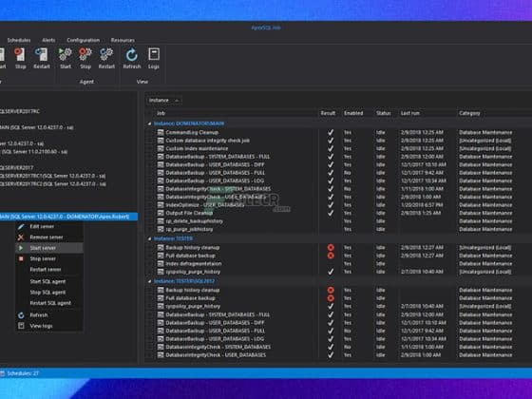Click the Refresh toolbar icon in the View group
The width and height of the screenshot is (532, 399).
coord(132,55)
